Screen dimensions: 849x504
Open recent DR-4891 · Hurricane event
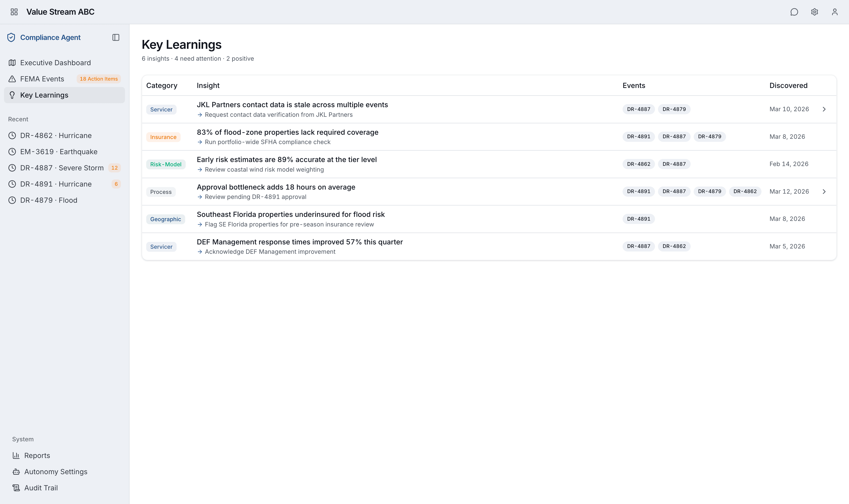tap(64, 184)
